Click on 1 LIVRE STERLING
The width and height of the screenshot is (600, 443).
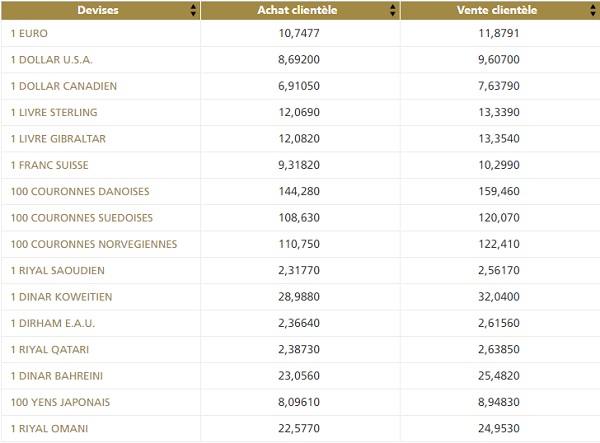point(54,112)
